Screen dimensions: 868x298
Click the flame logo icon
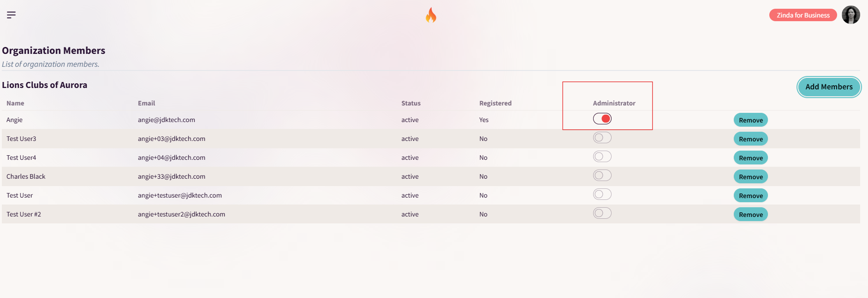[431, 15]
